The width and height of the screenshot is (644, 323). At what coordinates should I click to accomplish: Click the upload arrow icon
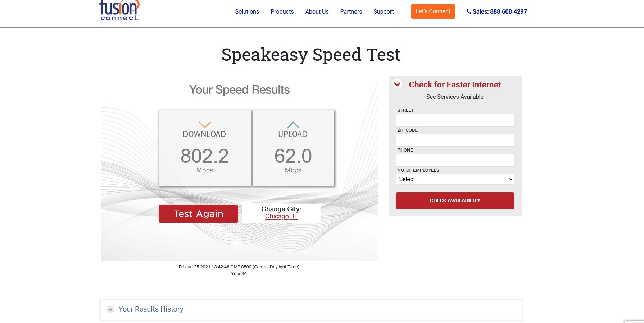(293, 125)
